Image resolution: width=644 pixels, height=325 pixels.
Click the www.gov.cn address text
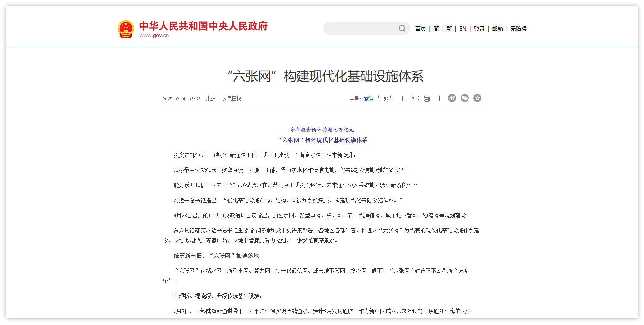tap(154, 35)
